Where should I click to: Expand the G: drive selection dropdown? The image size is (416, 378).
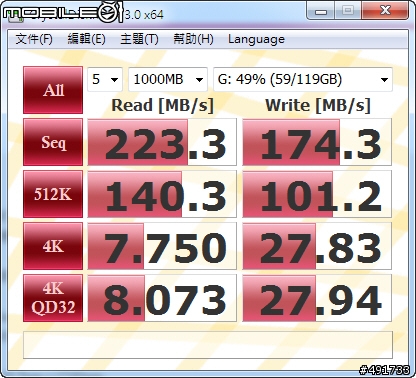[x=303, y=79]
